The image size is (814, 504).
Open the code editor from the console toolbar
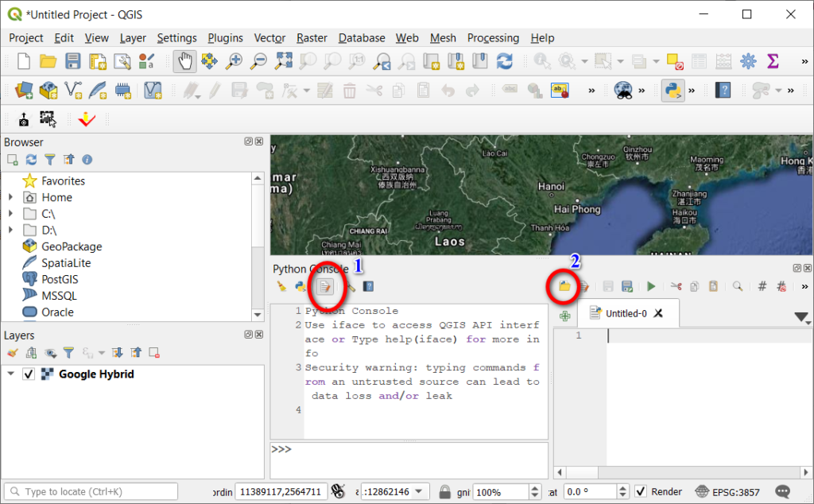pos(324,287)
